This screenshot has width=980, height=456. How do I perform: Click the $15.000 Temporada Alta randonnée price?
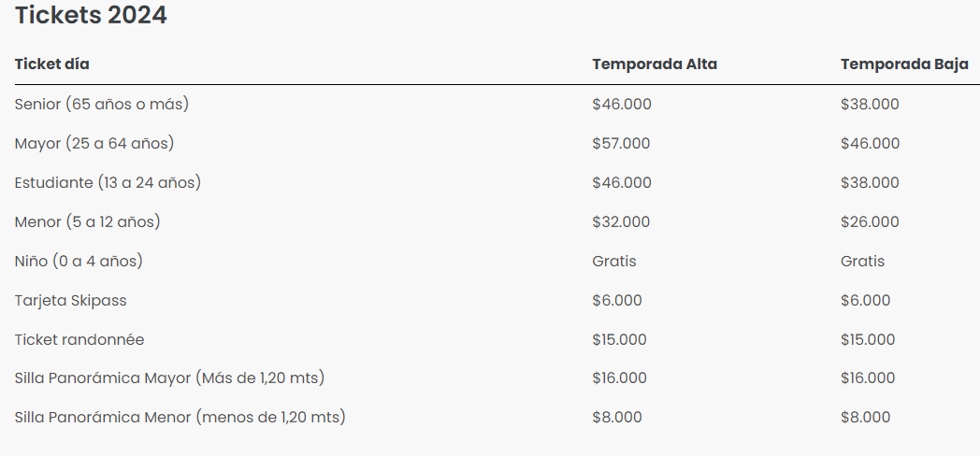619,340
